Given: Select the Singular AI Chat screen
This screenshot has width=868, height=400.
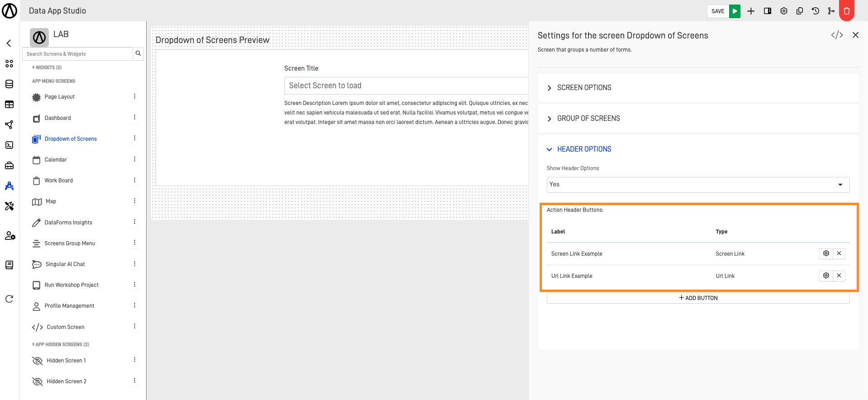Looking at the screenshot, I should coord(65,264).
